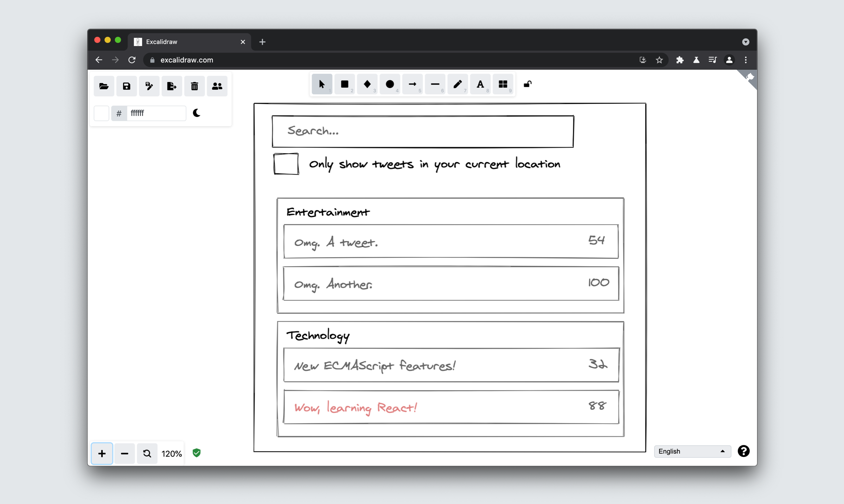
Task: Clear canvas with the trash icon
Action: point(194,86)
